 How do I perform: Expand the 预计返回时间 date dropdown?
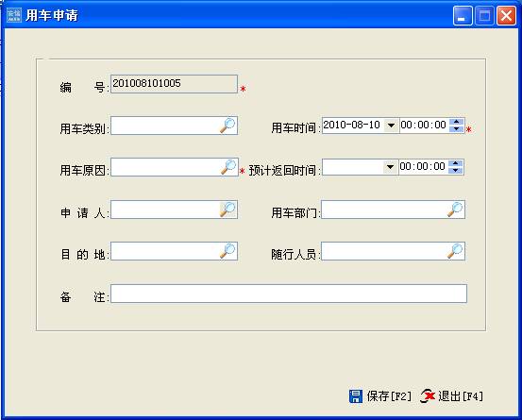[390, 167]
